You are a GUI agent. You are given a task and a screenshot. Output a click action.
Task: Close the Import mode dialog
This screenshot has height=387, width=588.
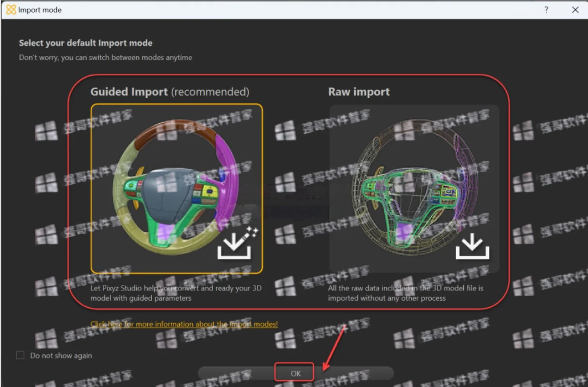point(575,10)
